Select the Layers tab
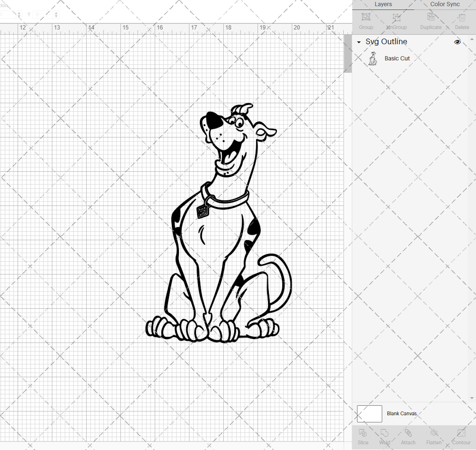The image size is (476, 450). (383, 4)
